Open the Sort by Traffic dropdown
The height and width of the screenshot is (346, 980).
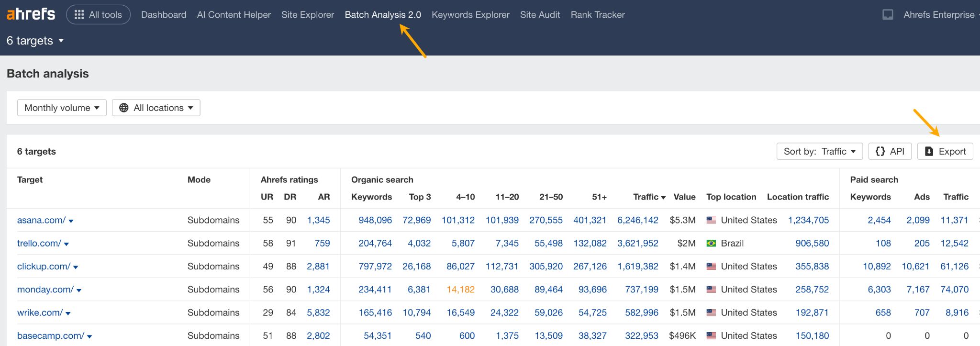(819, 151)
